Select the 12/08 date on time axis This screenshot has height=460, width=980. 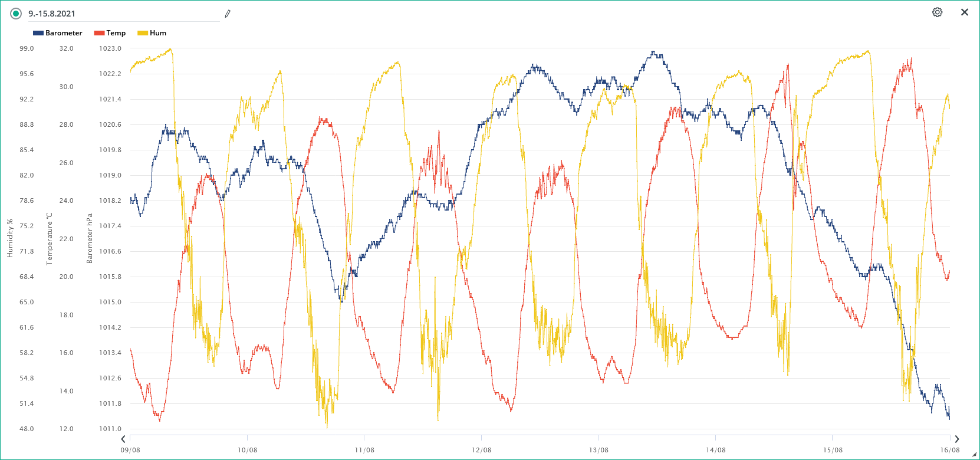click(x=481, y=450)
